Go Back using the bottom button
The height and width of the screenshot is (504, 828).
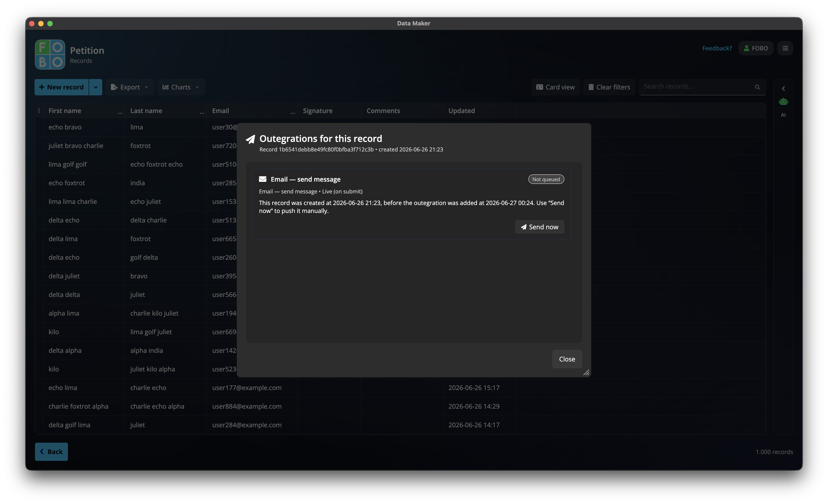pyautogui.click(x=51, y=452)
